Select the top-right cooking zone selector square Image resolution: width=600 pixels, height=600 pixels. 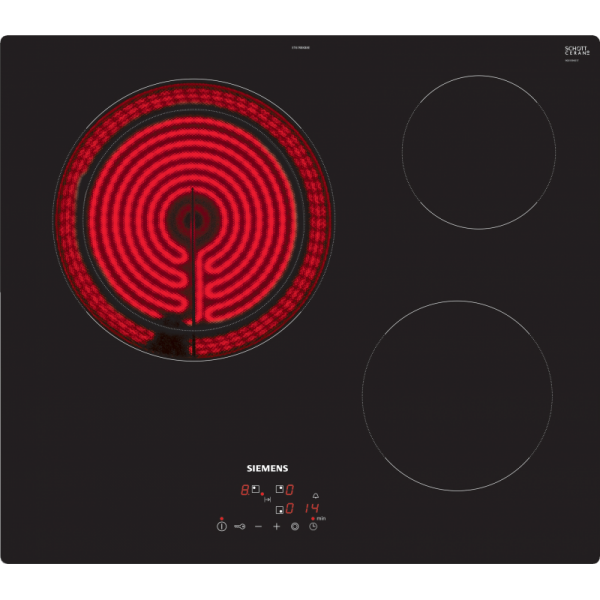pyautogui.click(x=280, y=489)
